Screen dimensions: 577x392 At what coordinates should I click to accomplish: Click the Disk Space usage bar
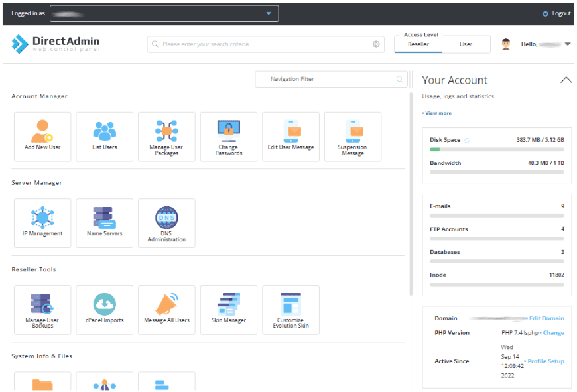click(497, 149)
